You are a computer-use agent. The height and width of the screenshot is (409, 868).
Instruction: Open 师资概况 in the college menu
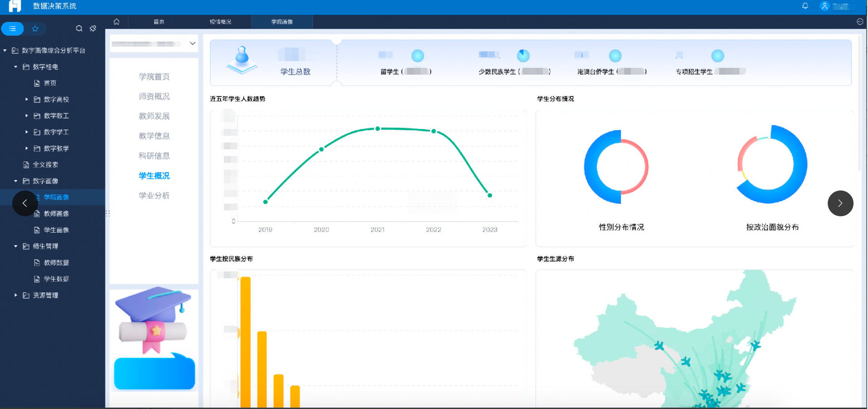coord(154,96)
